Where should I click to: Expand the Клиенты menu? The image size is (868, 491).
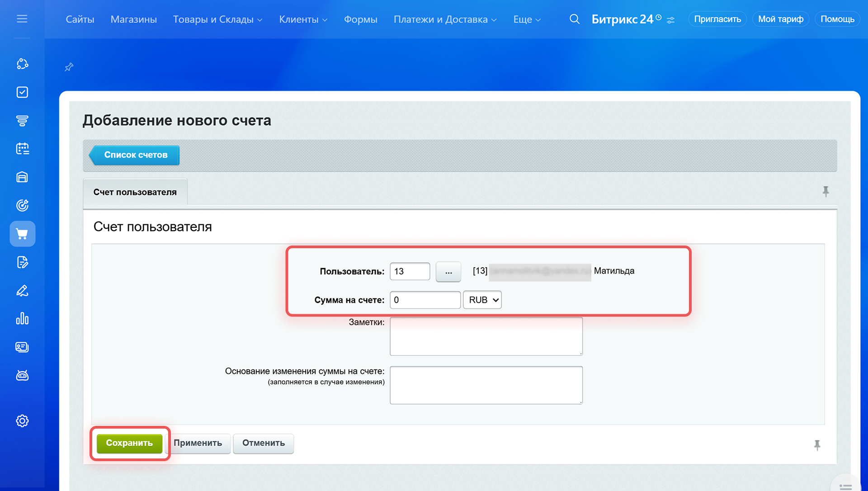click(303, 19)
